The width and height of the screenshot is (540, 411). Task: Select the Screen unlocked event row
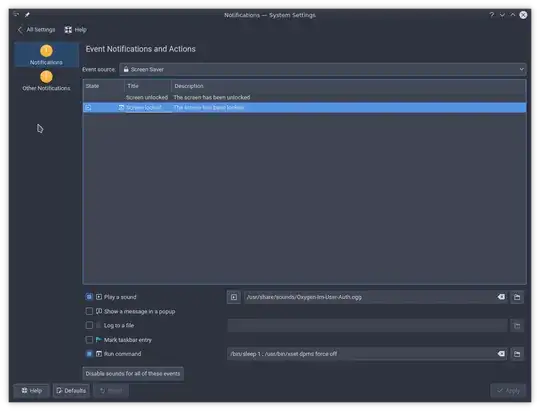click(304, 97)
